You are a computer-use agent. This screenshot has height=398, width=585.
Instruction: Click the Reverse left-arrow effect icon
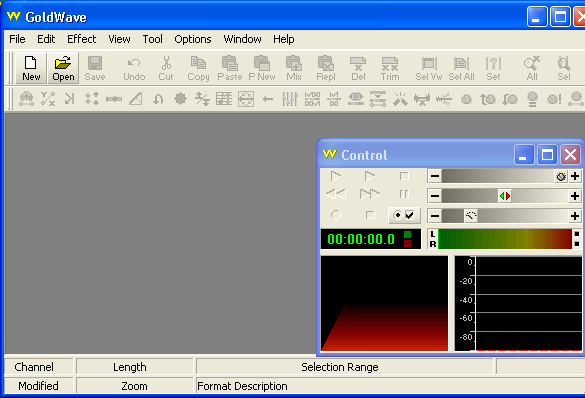(x=268, y=99)
